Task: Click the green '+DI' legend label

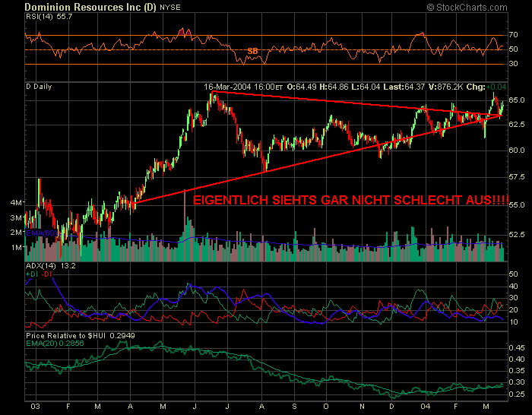Action: (x=32, y=274)
